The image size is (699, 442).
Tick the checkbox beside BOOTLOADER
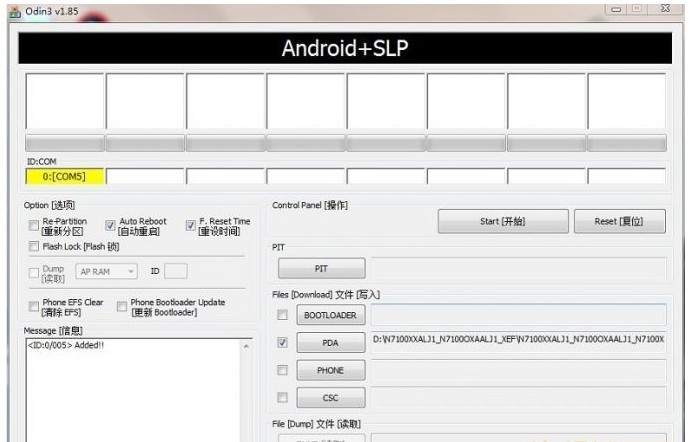point(282,315)
